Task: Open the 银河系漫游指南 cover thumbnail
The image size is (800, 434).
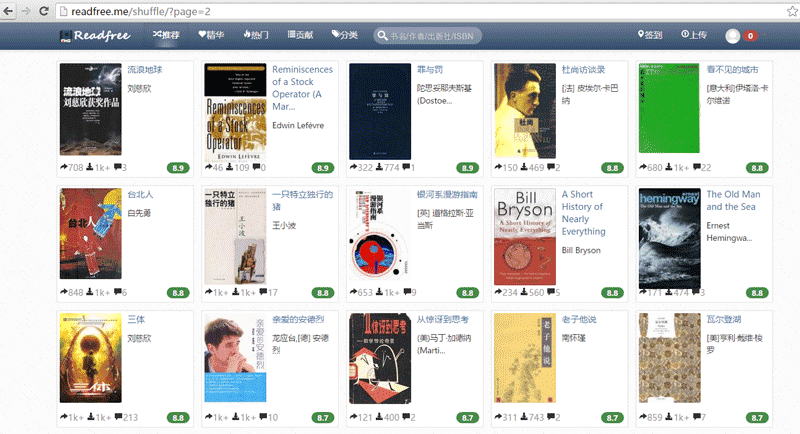Action: click(380, 234)
